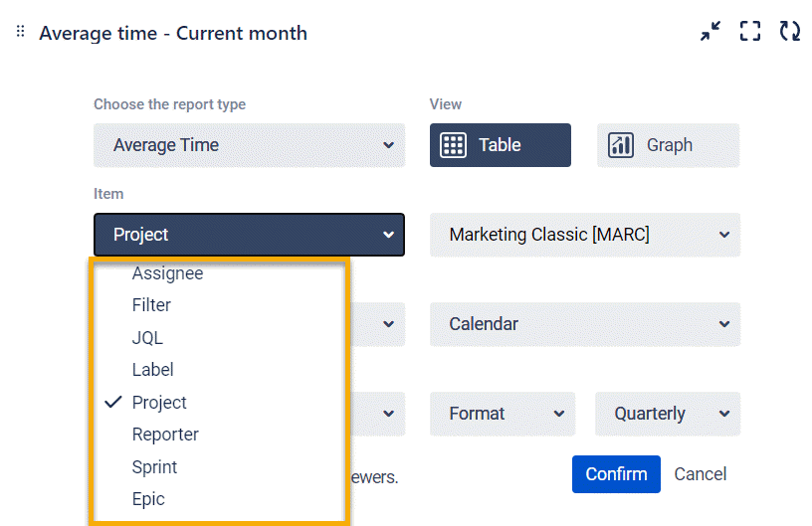The height and width of the screenshot is (526, 812).
Task: Expand the Quarterly dropdown
Action: [667, 414]
